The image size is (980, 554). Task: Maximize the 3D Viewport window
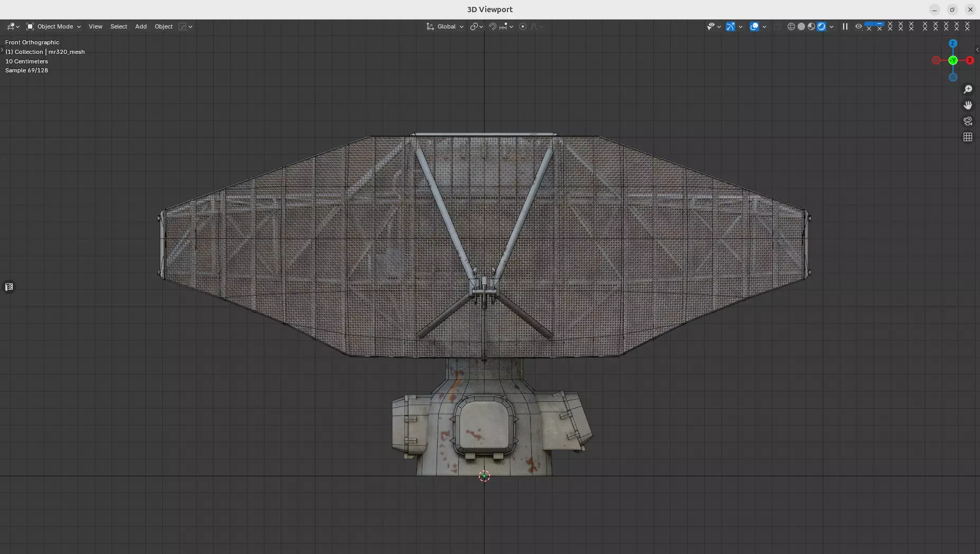(952, 10)
